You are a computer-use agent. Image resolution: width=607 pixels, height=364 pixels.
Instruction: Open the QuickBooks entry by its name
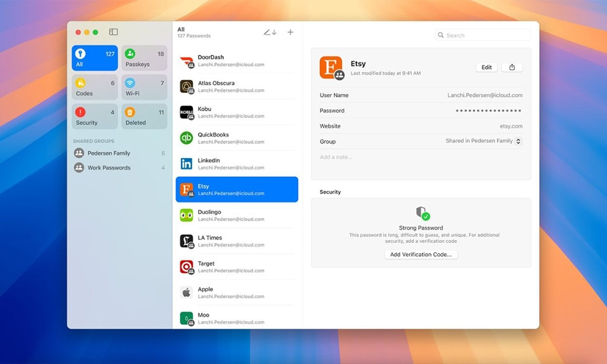(213, 135)
